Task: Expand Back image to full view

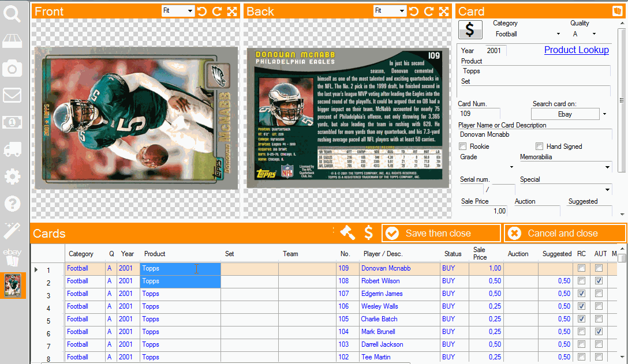Action: 444,11
